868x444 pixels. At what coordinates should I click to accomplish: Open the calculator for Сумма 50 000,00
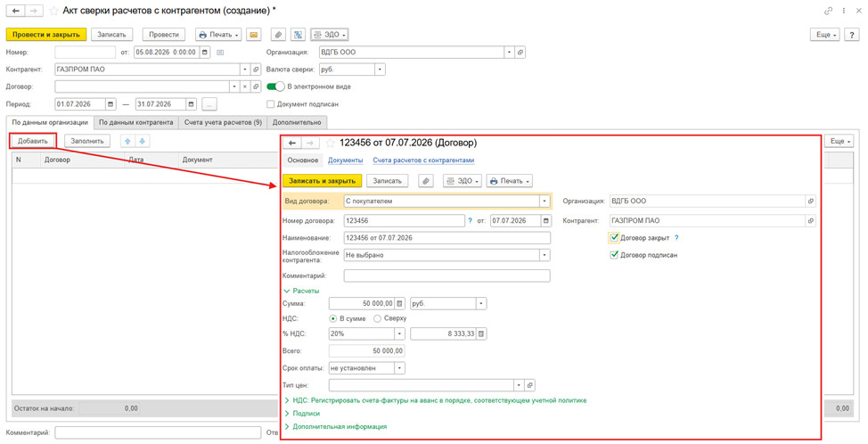point(400,303)
